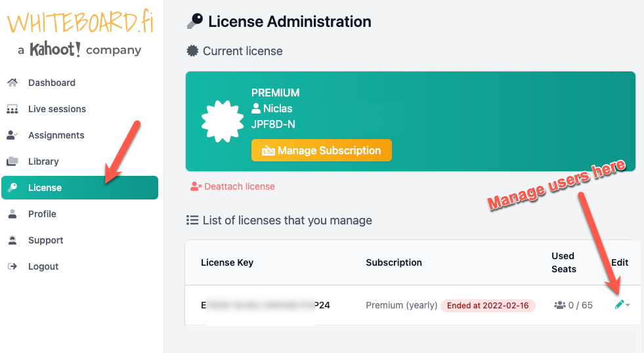Click the License Key column header
The width and height of the screenshot is (644, 353).
tap(227, 262)
